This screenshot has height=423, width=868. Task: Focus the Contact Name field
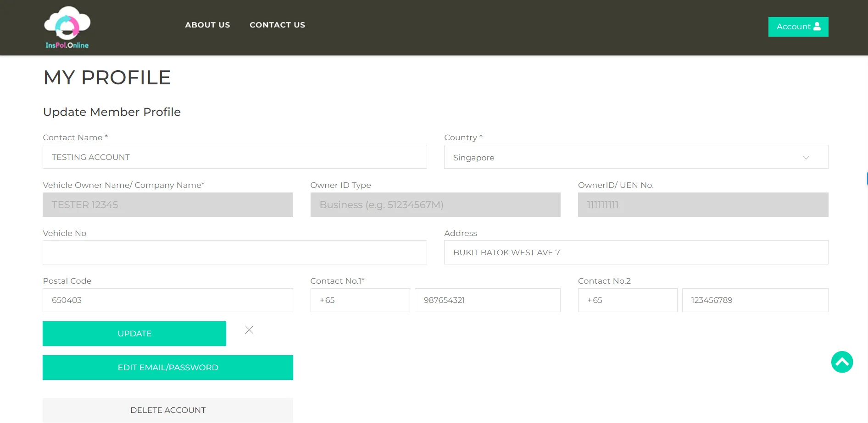click(235, 157)
